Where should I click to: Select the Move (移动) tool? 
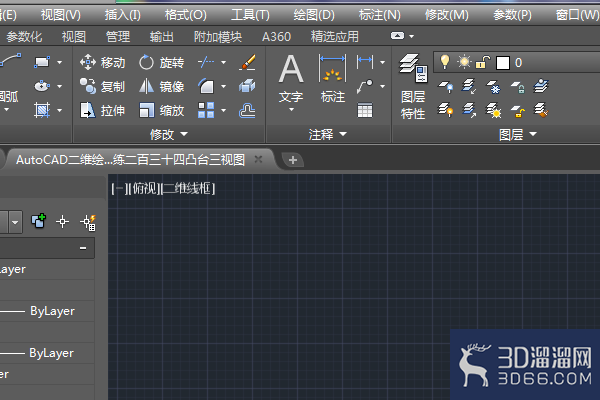pyautogui.click(x=103, y=62)
